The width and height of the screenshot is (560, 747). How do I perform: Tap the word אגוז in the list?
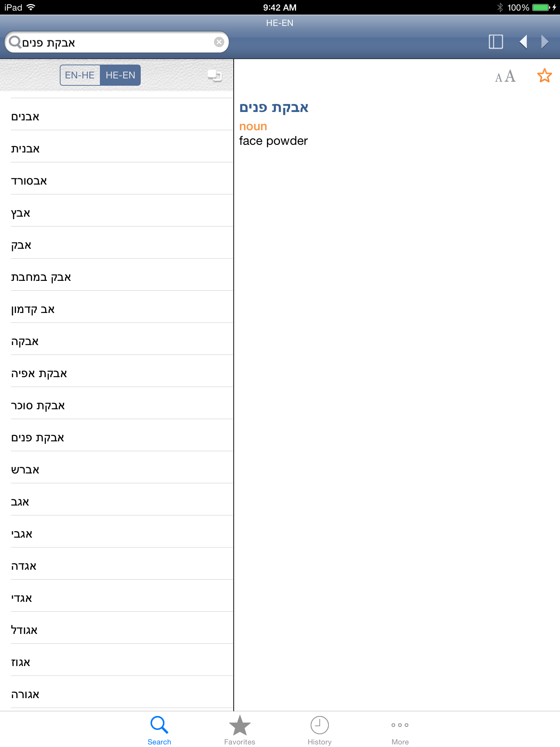(117, 662)
